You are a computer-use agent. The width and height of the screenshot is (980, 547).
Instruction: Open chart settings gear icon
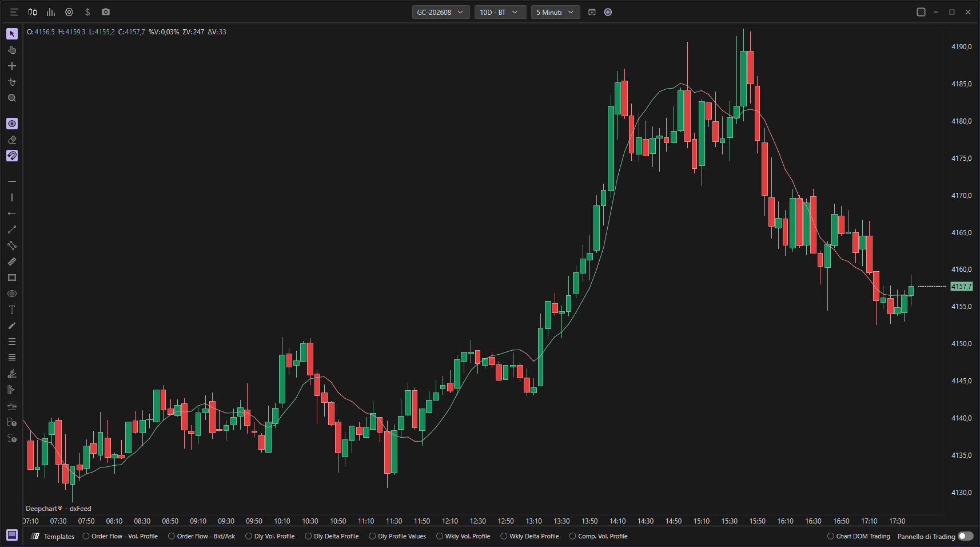pos(69,12)
